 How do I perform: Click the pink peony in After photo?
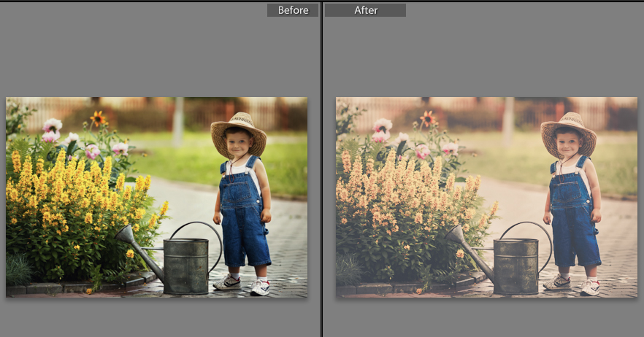pos(382,126)
